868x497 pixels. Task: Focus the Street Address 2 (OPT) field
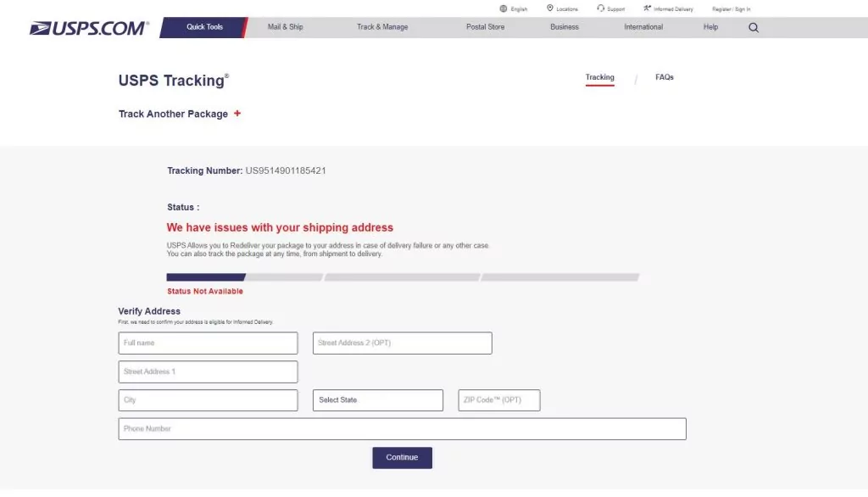tap(402, 343)
